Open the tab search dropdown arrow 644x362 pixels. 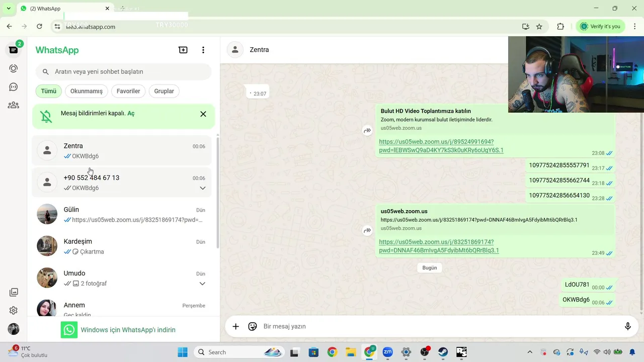(x=9, y=9)
